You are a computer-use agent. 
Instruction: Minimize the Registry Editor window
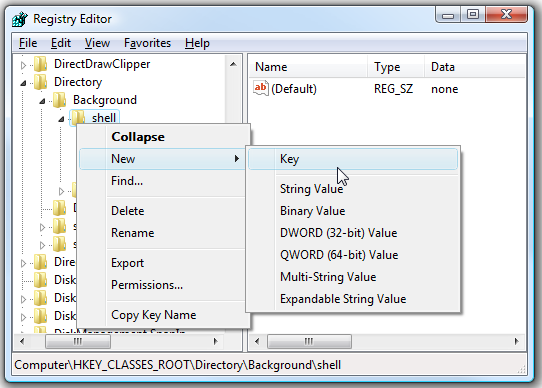(448, 15)
